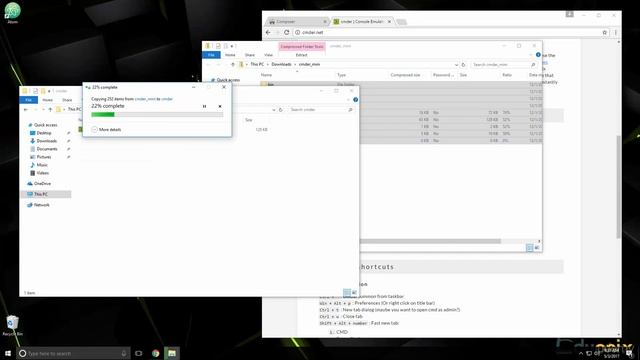Select Pictures in navigation pane
Image resolution: width=640 pixels, height=360 pixels.
(44, 157)
